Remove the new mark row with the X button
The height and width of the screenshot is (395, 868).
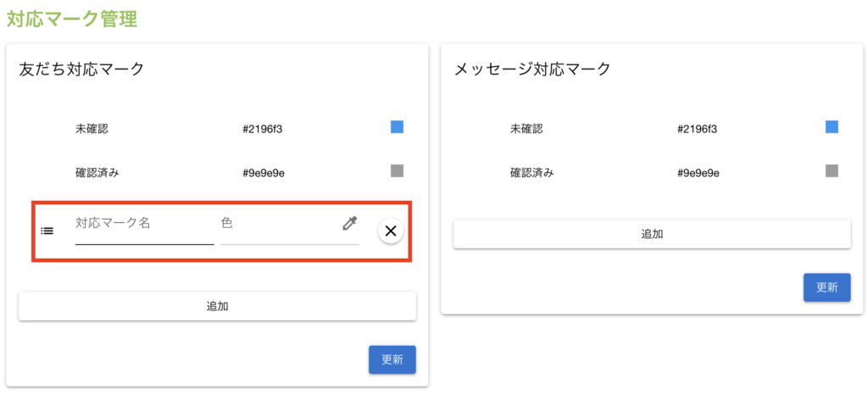tap(391, 231)
